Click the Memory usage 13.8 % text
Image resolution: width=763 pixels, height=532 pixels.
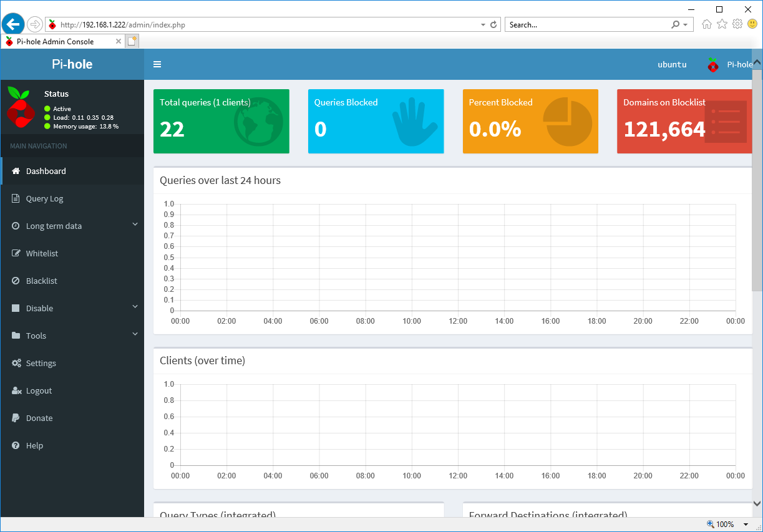pyautogui.click(x=85, y=126)
